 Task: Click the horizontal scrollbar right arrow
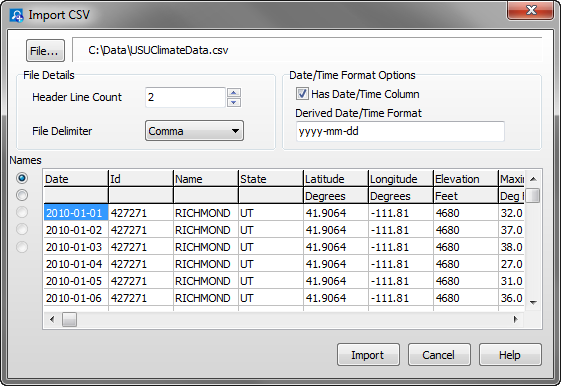[516, 319]
